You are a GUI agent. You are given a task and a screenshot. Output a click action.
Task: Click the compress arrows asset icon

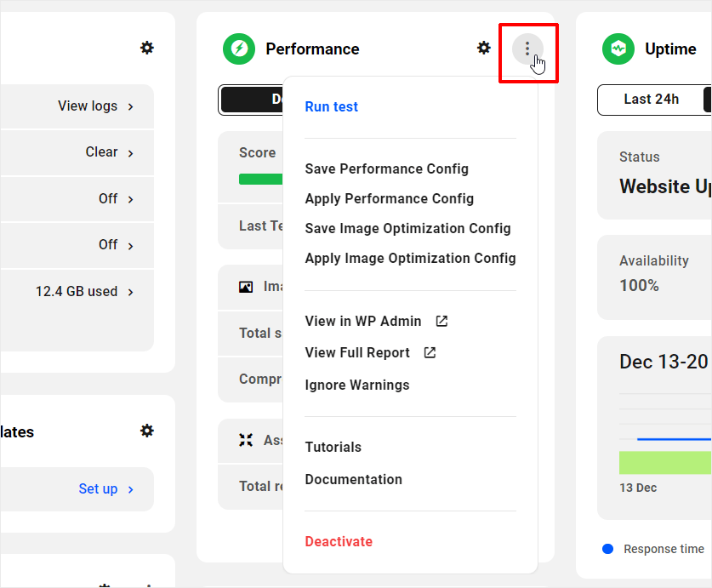point(246,440)
